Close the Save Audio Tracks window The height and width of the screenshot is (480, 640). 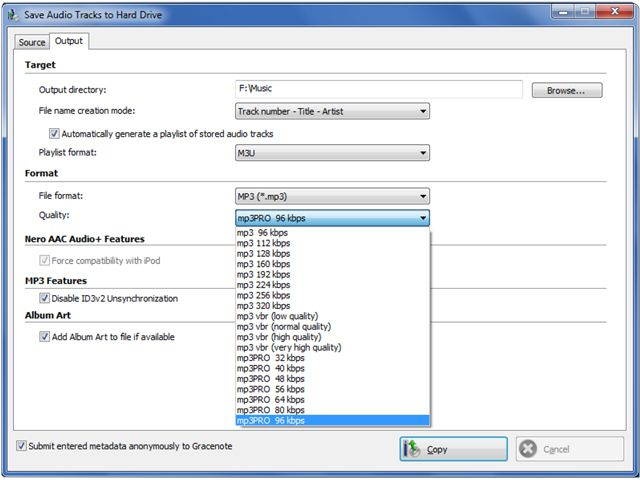click(x=612, y=11)
